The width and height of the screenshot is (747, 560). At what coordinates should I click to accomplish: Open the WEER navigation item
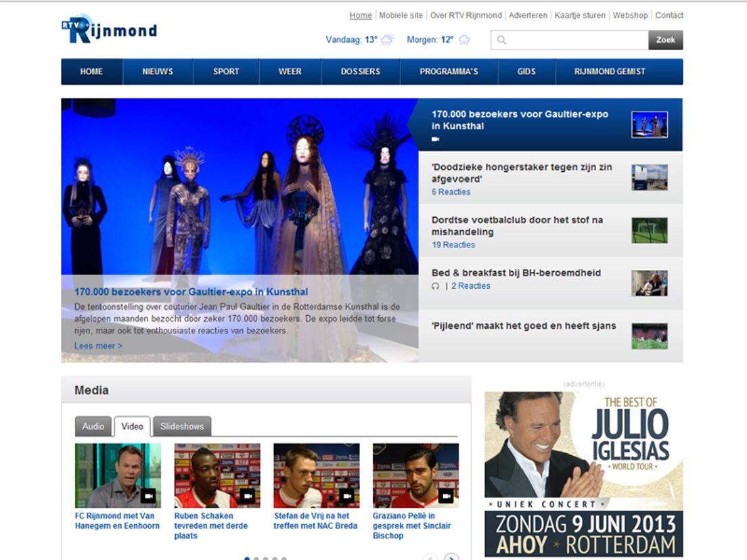tap(290, 72)
